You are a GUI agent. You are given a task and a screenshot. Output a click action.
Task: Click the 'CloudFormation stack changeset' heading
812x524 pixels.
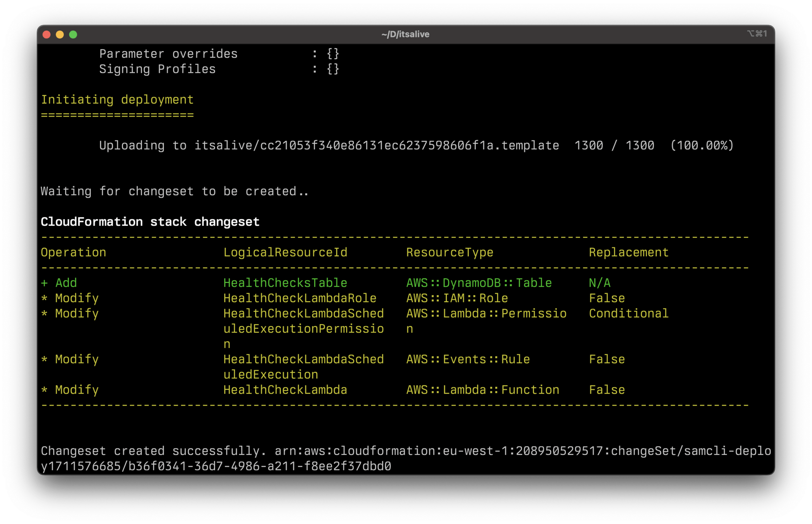point(150,222)
